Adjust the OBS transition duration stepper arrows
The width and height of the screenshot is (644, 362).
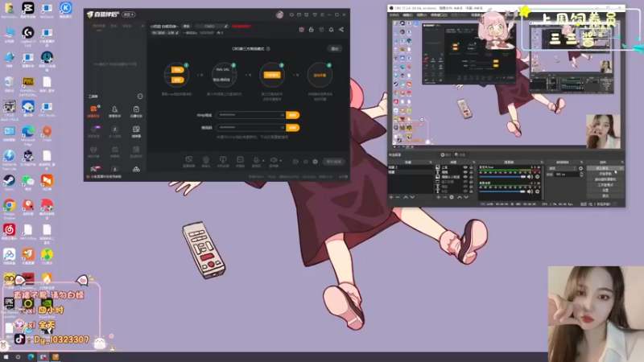(x=581, y=175)
